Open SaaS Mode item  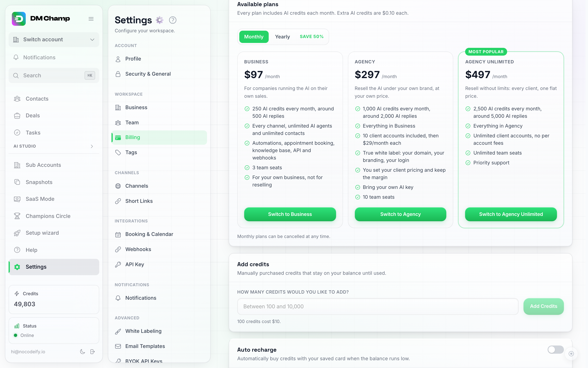(x=54, y=199)
